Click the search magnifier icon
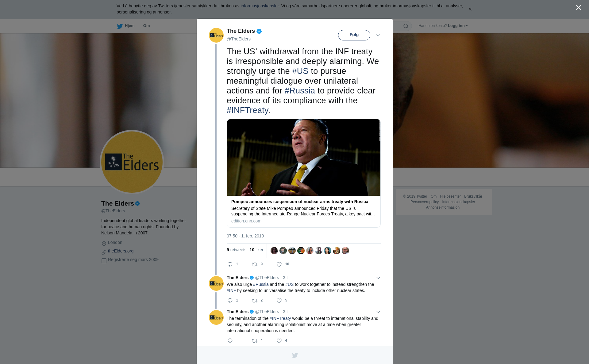The width and height of the screenshot is (589, 364). 406,26
